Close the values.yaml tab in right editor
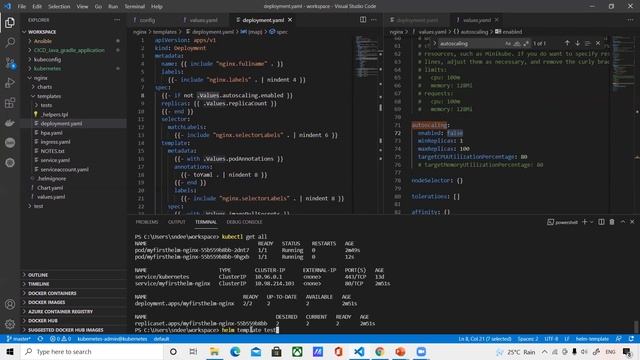Image resolution: width=640 pixels, height=360 pixels. (497, 20)
